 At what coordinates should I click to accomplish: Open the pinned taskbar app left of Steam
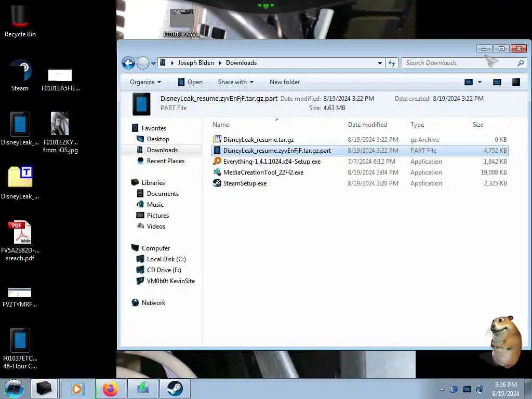[x=143, y=389]
